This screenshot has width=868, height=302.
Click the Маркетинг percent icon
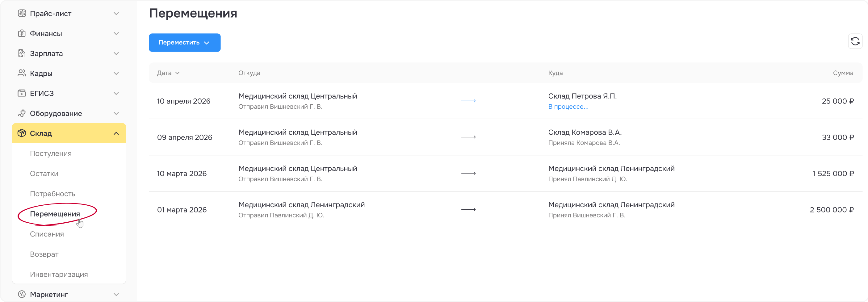pos(22,294)
